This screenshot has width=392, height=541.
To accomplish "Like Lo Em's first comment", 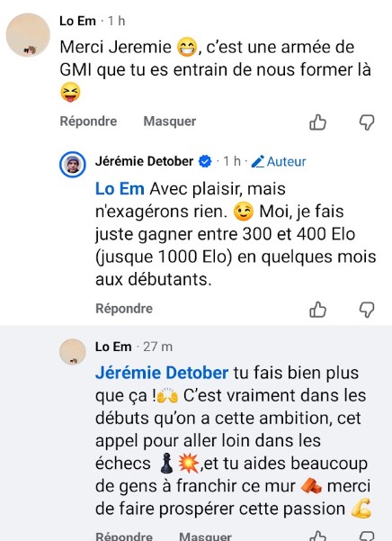I will 317,122.
